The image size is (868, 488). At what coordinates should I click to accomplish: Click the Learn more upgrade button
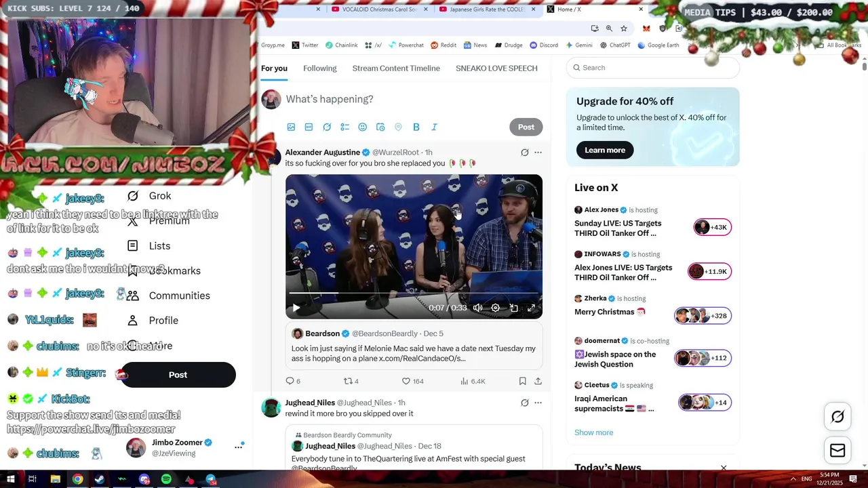[605, 150]
